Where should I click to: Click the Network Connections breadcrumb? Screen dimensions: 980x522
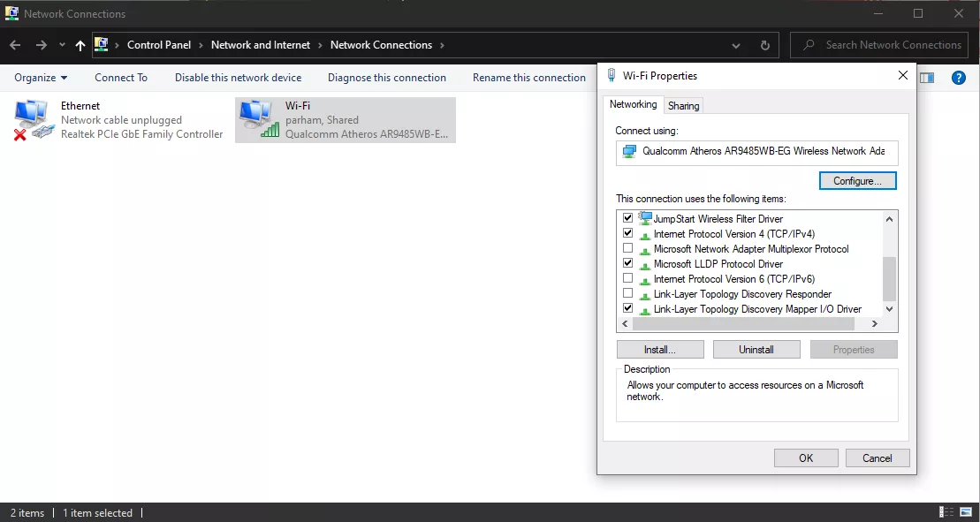tap(381, 45)
